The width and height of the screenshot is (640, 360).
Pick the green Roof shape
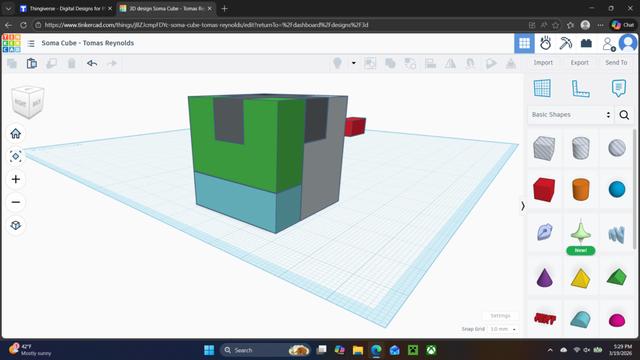pyautogui.click(x=617, y=277)
